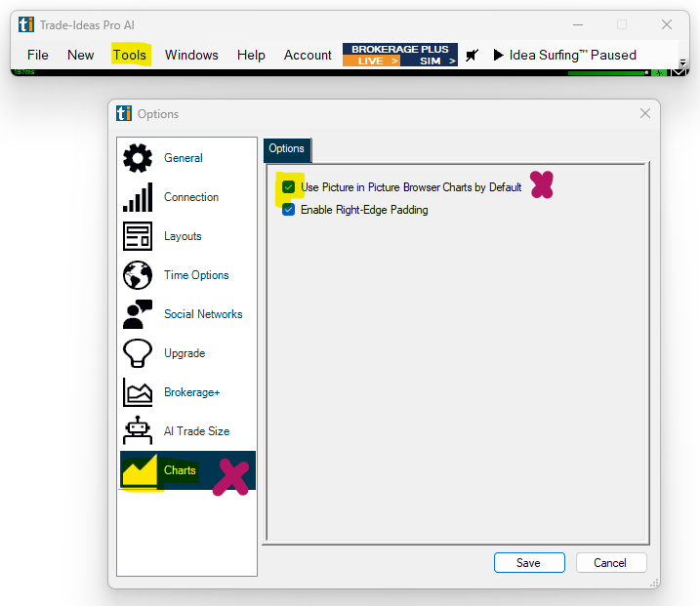Click the Time Options globe clock icon
Image resolution: width=700 pixels, height=606 pixels.
[138, 275]
